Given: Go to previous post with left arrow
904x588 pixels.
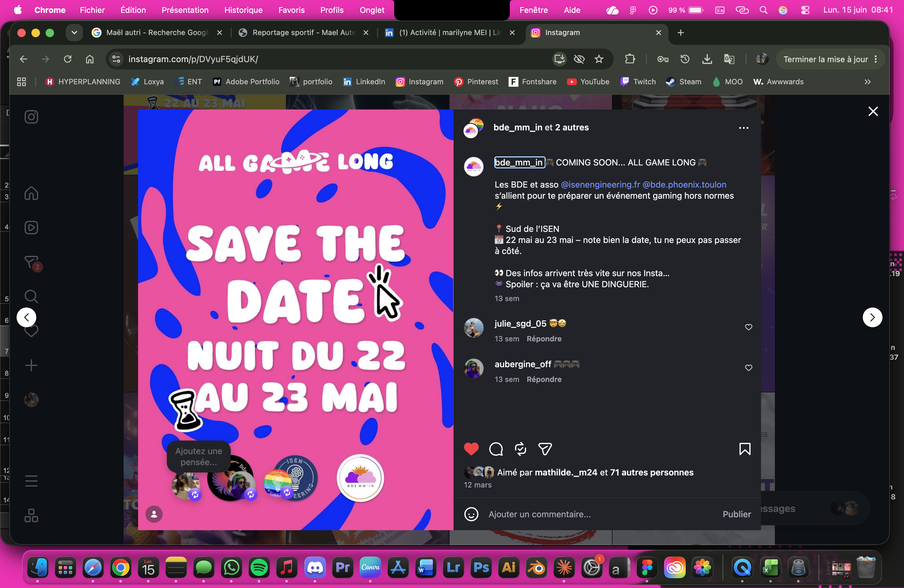Looking at the screenshot, I should pyautogui.click(x=26, y=317).
